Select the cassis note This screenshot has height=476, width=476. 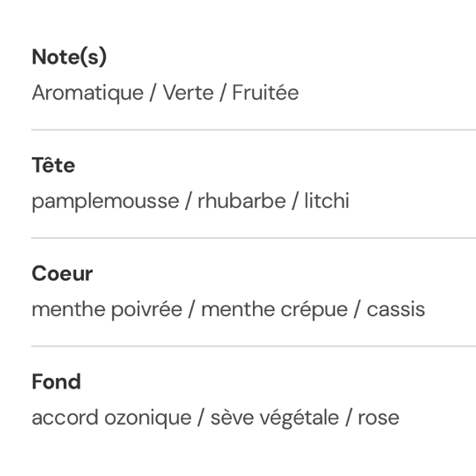coord(396,309)
